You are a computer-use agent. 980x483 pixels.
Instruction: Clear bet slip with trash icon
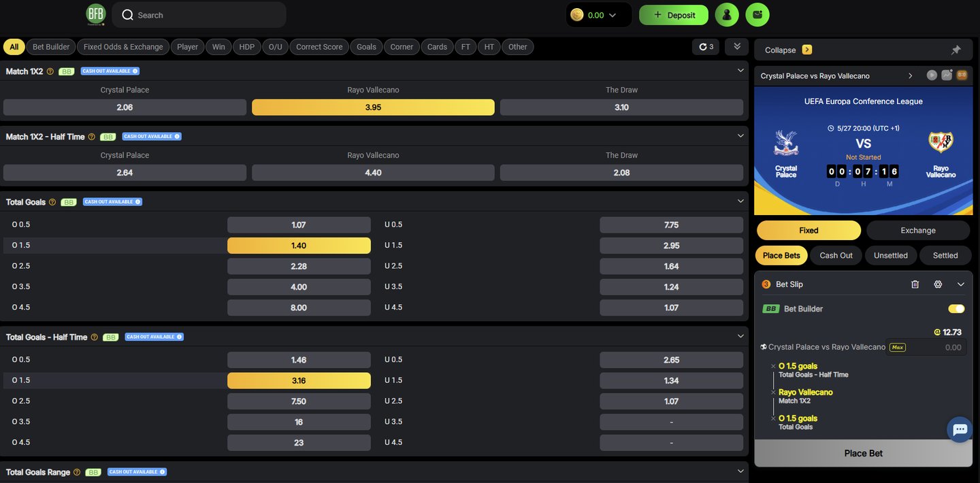(x=915, y=284)
